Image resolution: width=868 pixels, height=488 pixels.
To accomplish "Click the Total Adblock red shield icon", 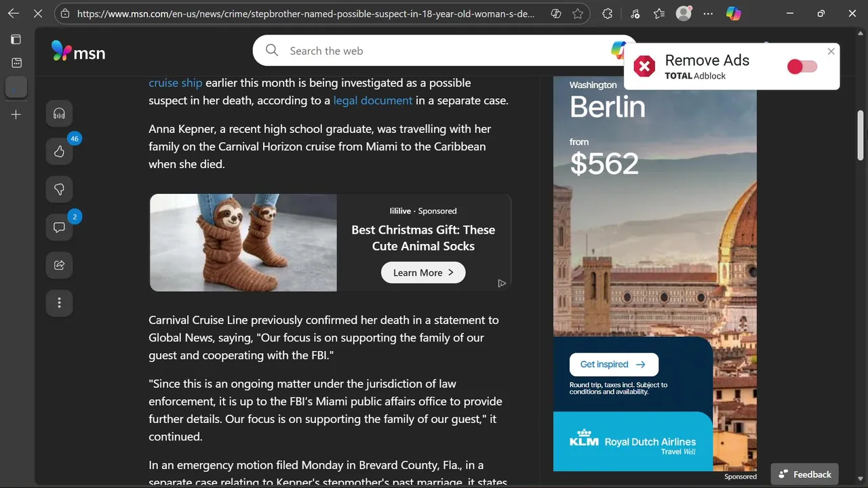I will [644, 66].
